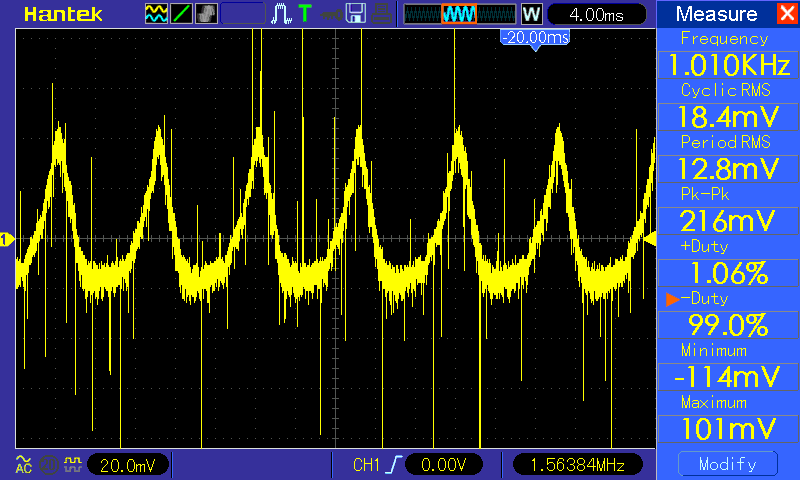Click the waveform memory overview bar
The image size is (800, 480).
coord(460,14)
